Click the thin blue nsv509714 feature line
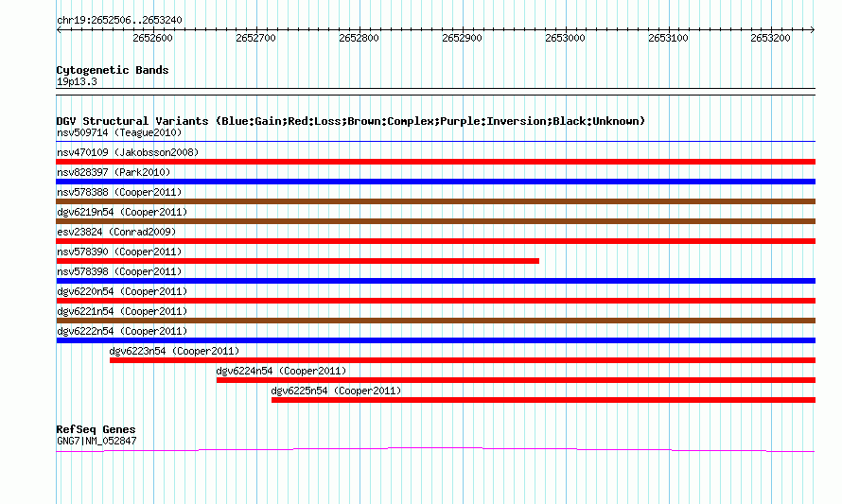 tap(435, 142)
